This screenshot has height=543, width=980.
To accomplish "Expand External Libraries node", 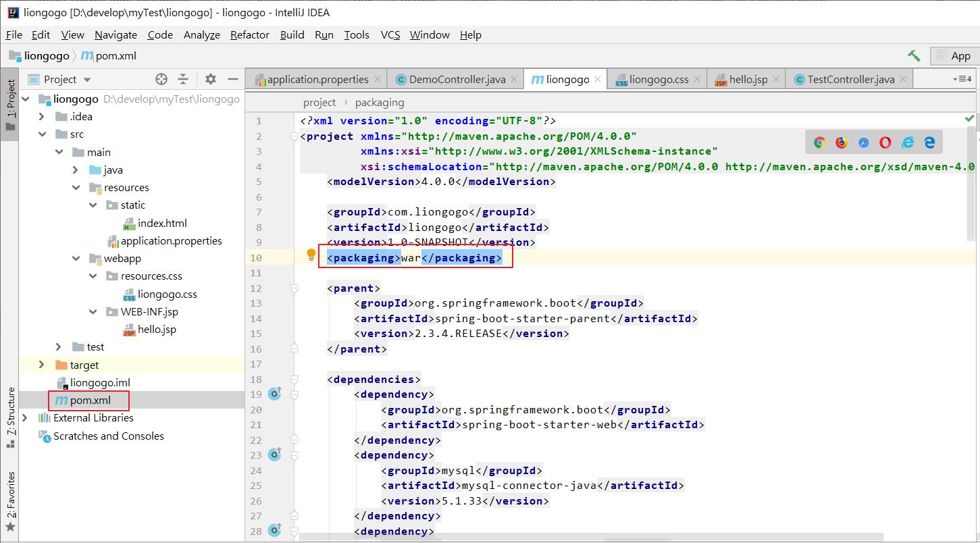I will [x=26, y=418].
